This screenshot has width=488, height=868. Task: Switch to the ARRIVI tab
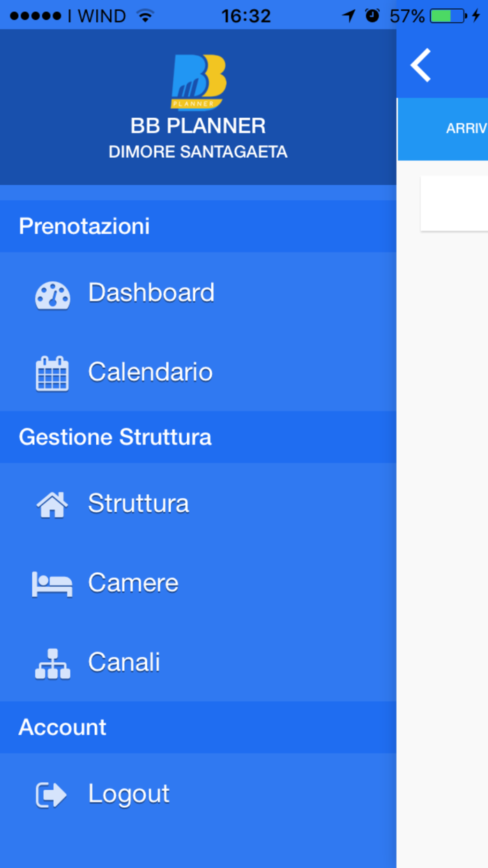[468, 128]
